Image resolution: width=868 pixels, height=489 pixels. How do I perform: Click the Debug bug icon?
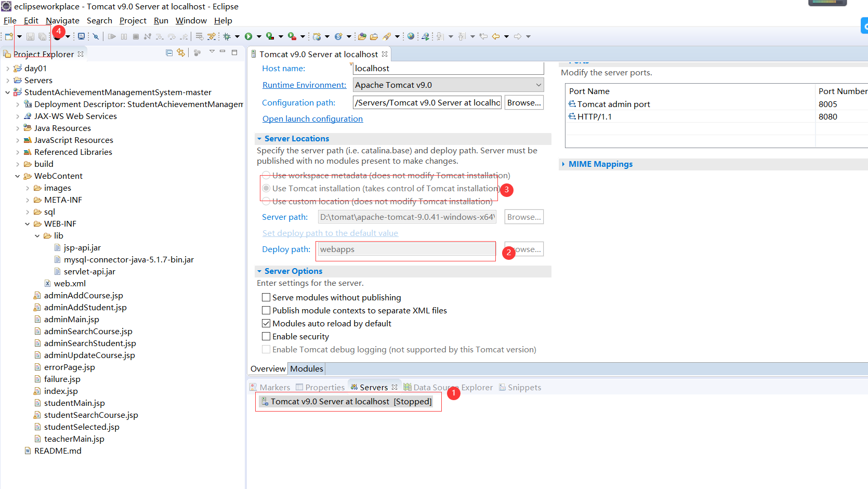pos(227,36)
